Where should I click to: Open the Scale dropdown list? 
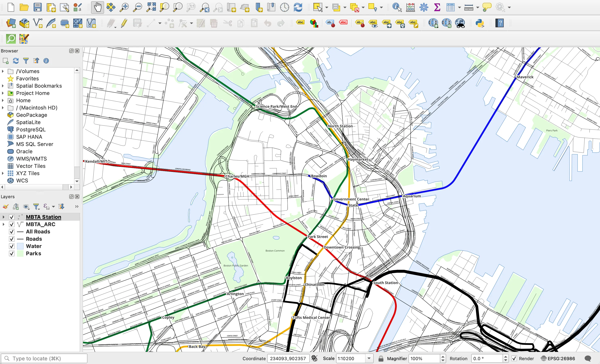(369, 358)
